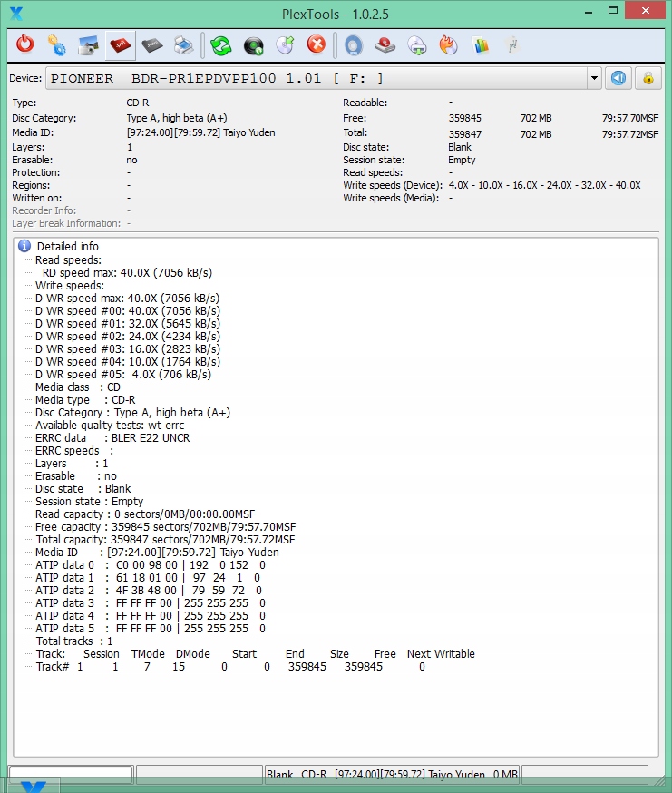Image resolution: width=672 pixels, height=793 pixels.
Task: Select the Detailed info tree root
Action: tap(67, 247)
